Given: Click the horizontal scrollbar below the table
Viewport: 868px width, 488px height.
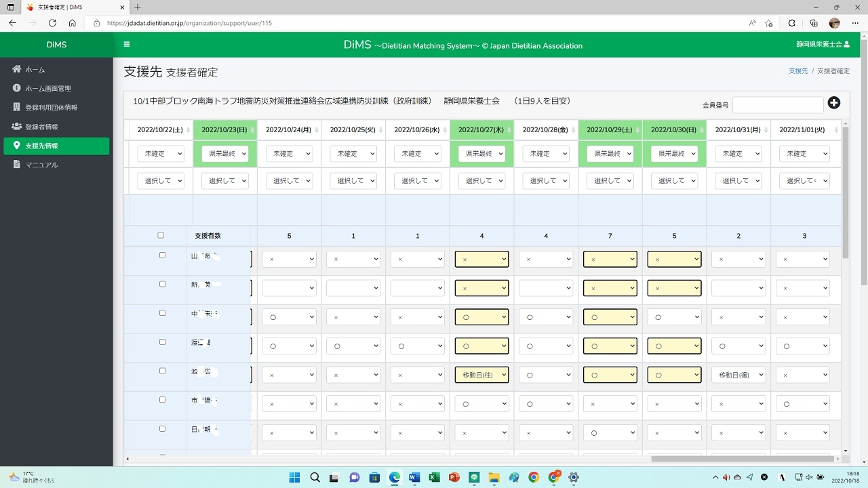Looking at the screenshot, I should coord(741,459).
